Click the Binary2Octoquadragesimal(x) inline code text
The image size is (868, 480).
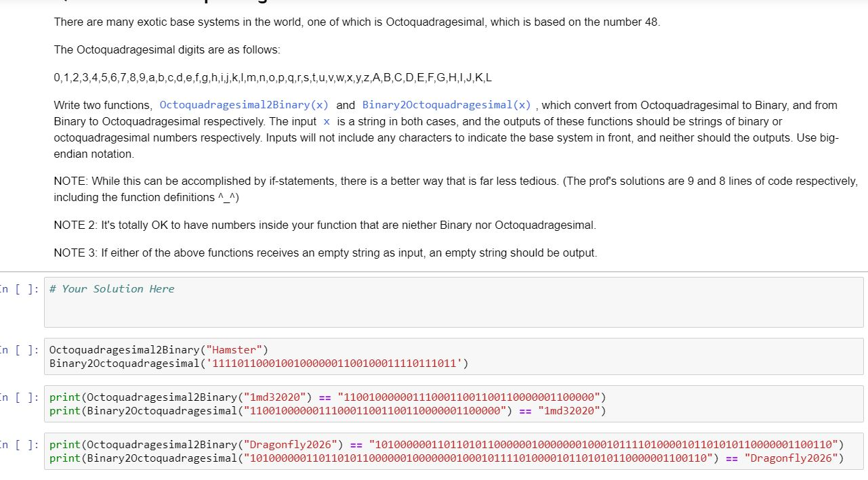448,105
